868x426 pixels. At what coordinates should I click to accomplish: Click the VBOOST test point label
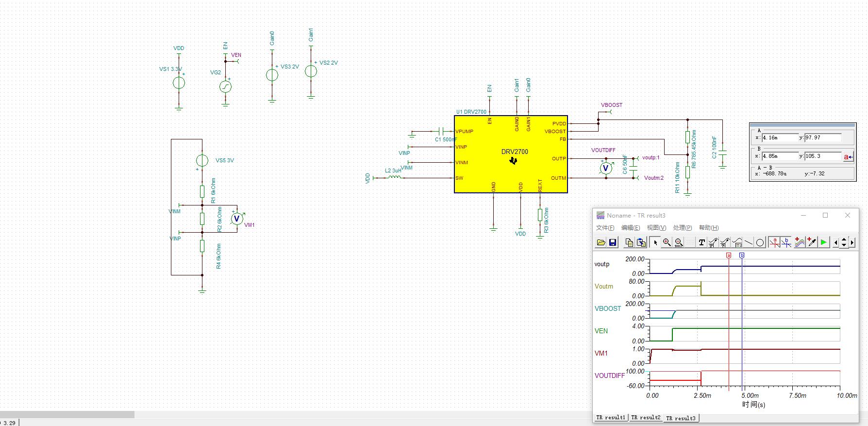611,105
